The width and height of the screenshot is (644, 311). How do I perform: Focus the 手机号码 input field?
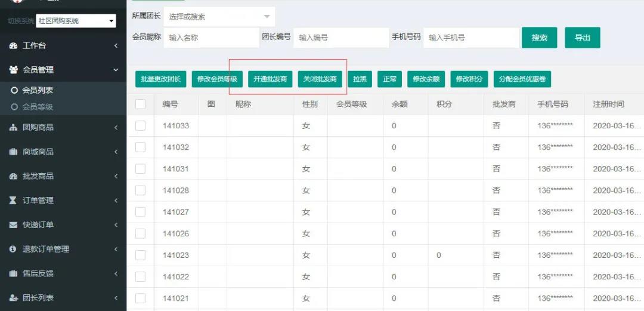(470, 38)
